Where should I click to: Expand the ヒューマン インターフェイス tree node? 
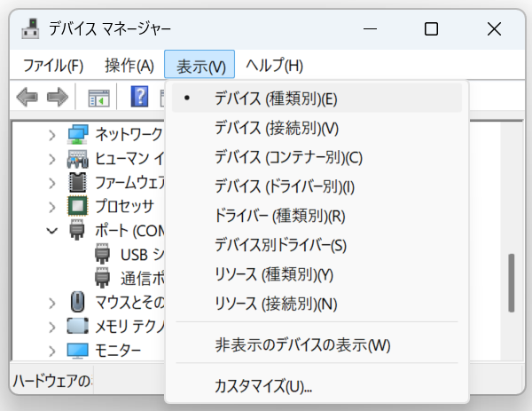pyautogui.click(x=52, y=159)
